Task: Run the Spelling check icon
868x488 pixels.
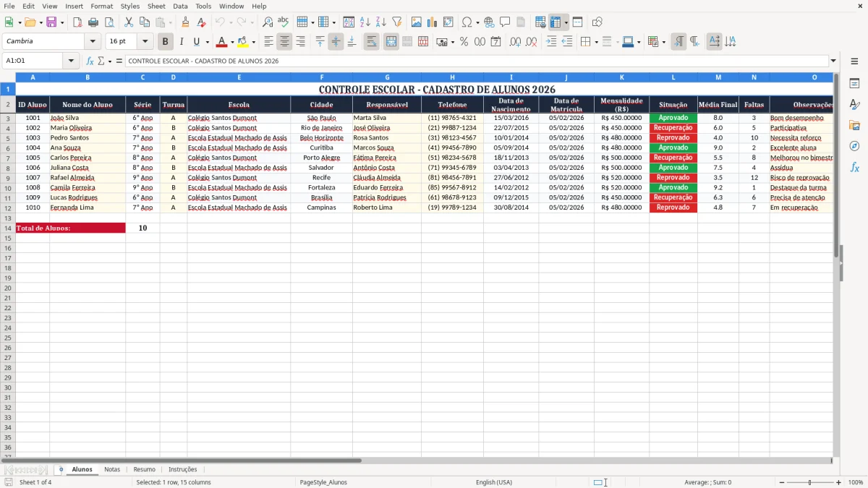Action: pyautogui.click(x=284, y=22)
